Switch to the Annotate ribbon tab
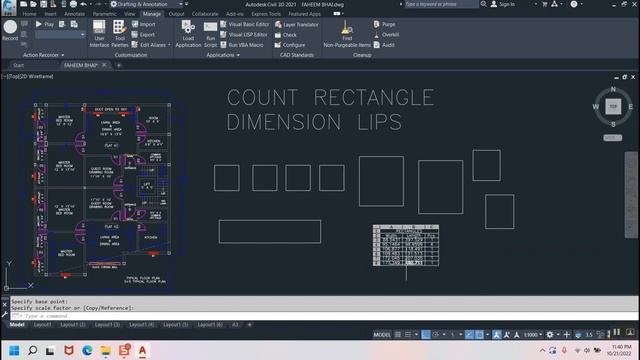Viewport: 640px width, 360px height. coord(74,14)
